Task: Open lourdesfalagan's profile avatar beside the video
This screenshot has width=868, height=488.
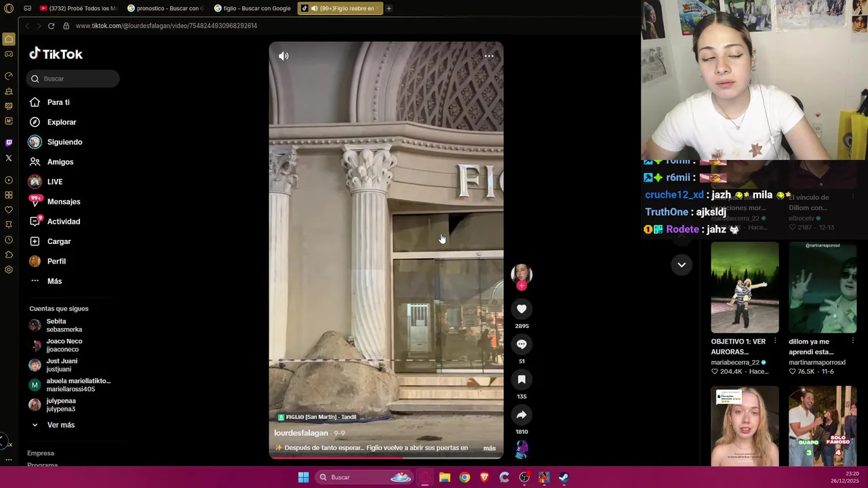Action: point(521,274)
